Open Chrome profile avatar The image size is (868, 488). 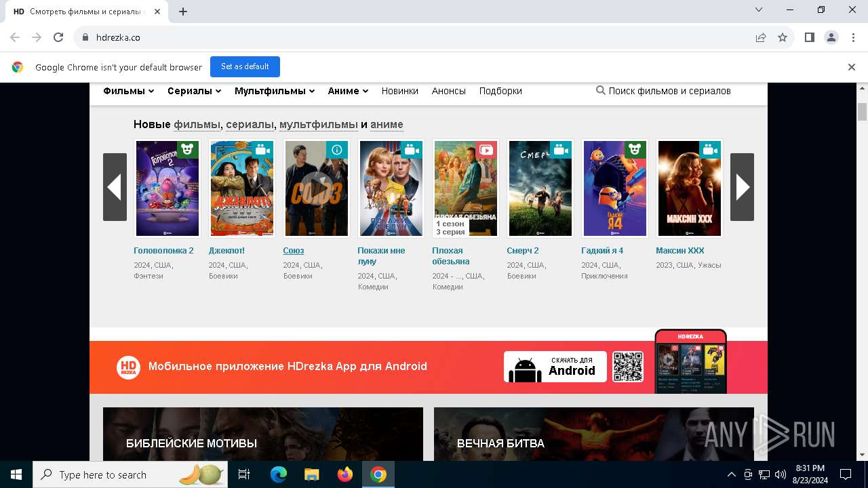[x=831, y=37]
